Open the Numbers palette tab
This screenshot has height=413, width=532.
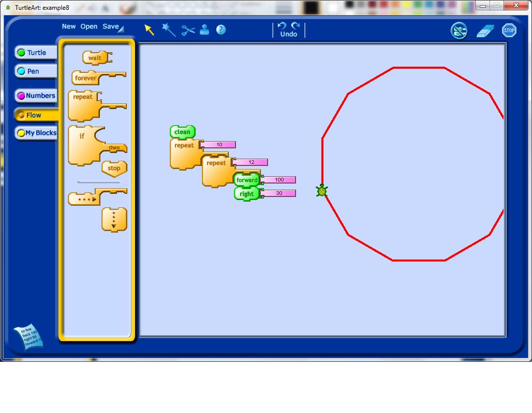coord(36,96)
